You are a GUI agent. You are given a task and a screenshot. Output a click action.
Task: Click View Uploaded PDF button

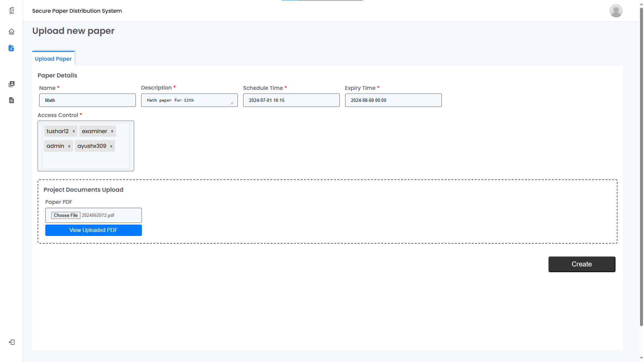tap(93, 230)
